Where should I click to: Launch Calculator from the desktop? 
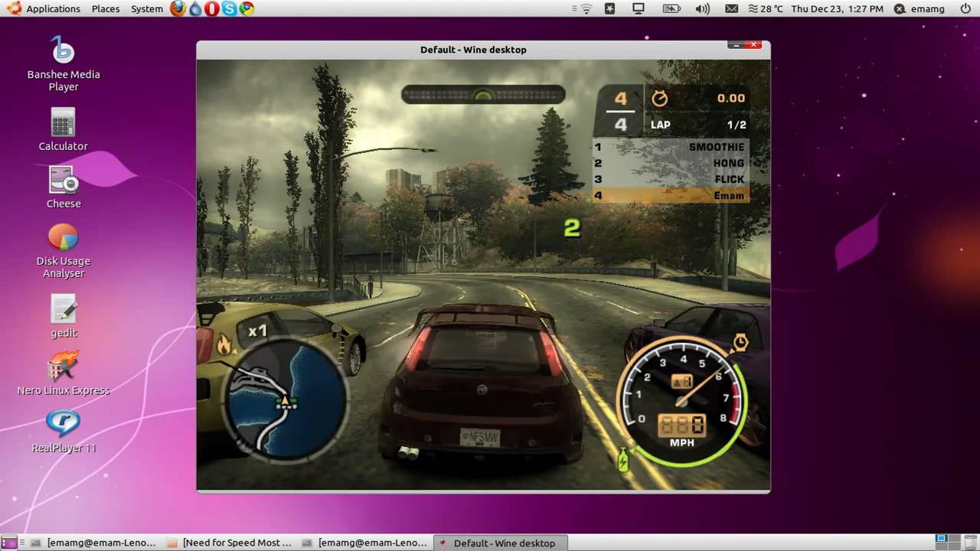click(x=63, y=129)
